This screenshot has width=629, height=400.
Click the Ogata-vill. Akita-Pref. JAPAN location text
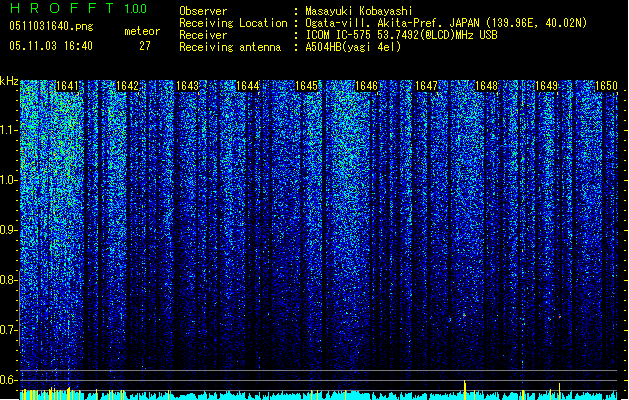click(x=446, y=23)
